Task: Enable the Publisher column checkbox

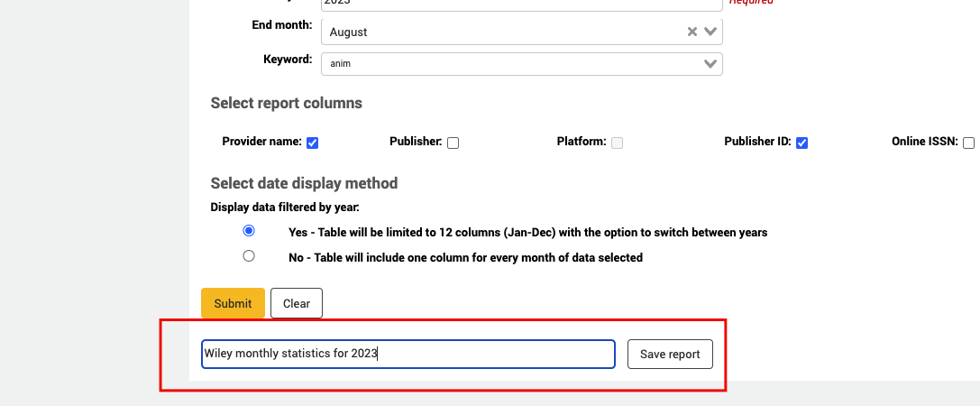Action: coord(453,143)
